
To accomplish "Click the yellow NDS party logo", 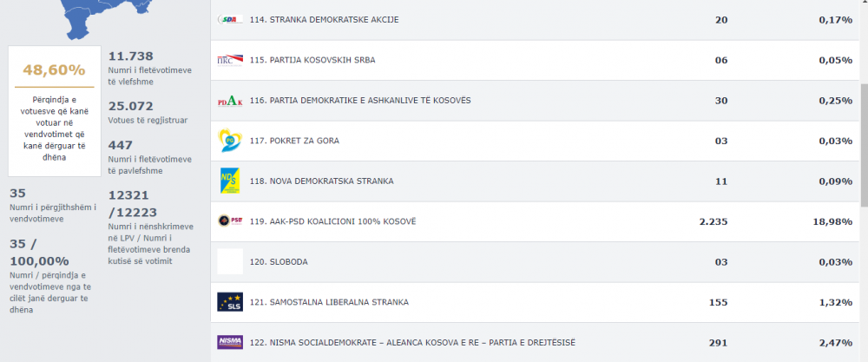I will click(x=230, y=181).
